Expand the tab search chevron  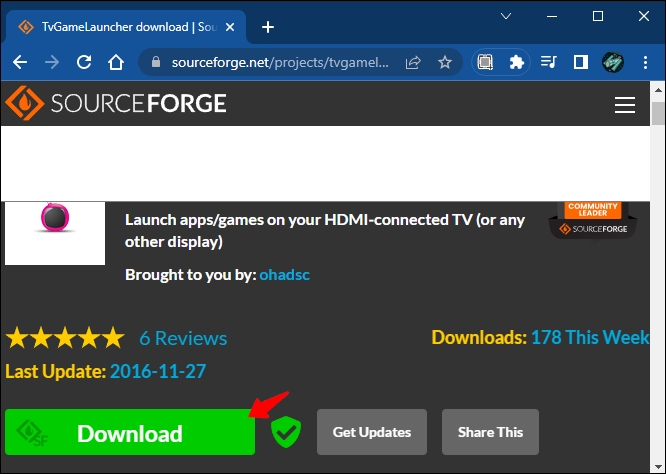coord(505,16)
